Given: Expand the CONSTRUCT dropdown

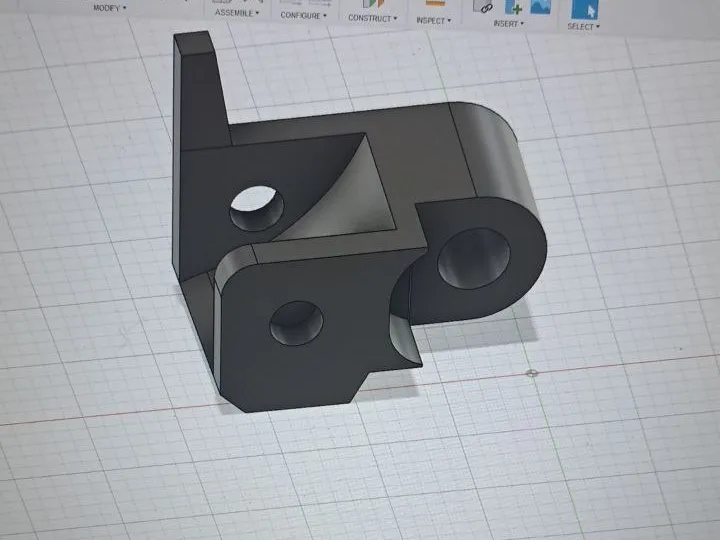Looking at the screenshot, I should coord(372,18).
